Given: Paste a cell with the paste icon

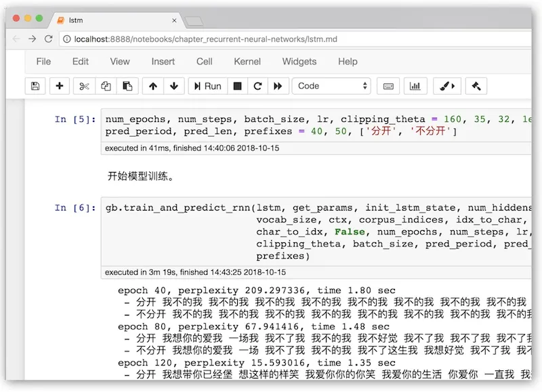Looking at the screenshot, I should 127,86.
